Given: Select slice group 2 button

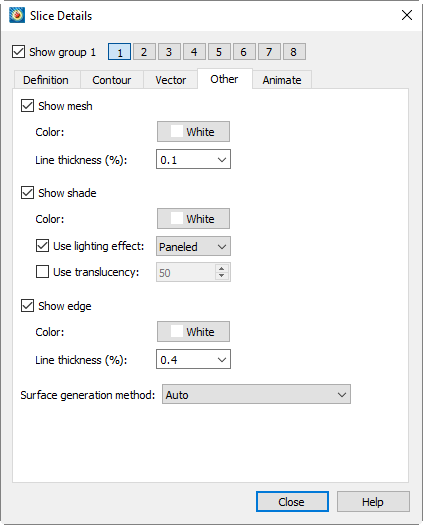Looking at the screenshot, I should [144, 52].
